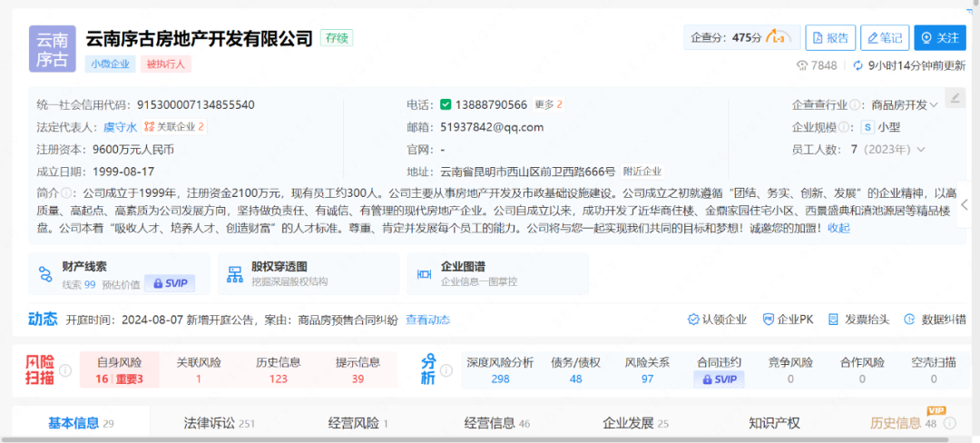
Task: Open legal representative 虞守水 link
Action: (x=120, y=127)
